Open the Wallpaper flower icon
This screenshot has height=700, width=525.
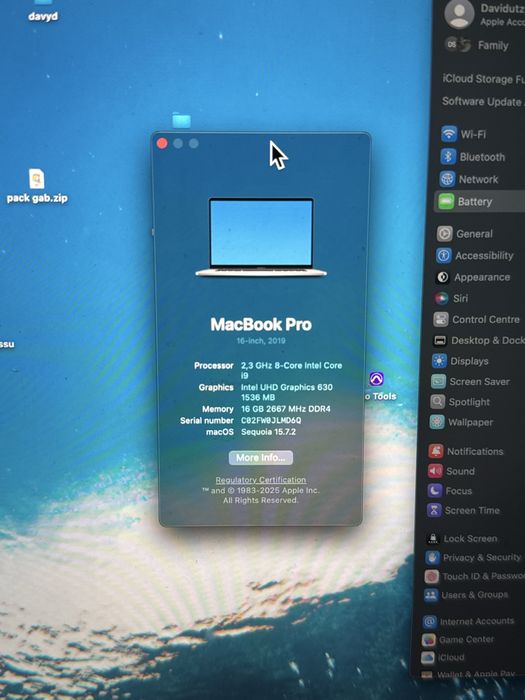coord(437,422)
